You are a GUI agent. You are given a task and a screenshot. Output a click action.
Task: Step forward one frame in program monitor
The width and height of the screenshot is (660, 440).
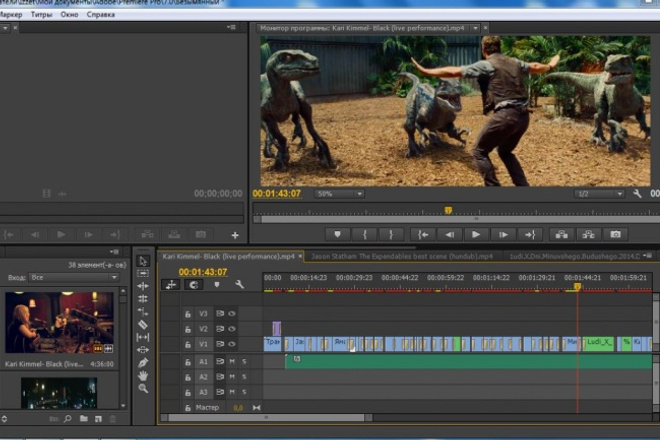tap(503, 235)
